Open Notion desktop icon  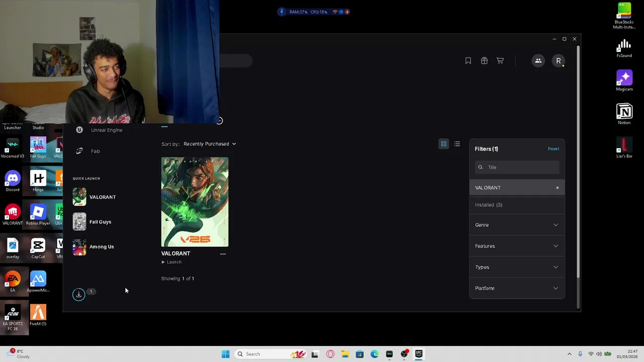pos(624,115)
